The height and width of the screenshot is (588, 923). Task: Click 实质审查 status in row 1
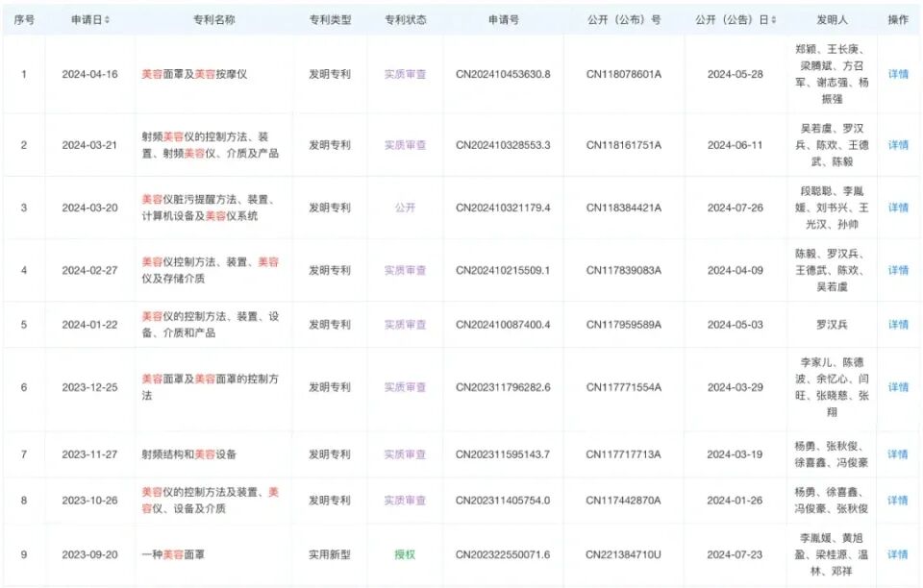point(405,74)
